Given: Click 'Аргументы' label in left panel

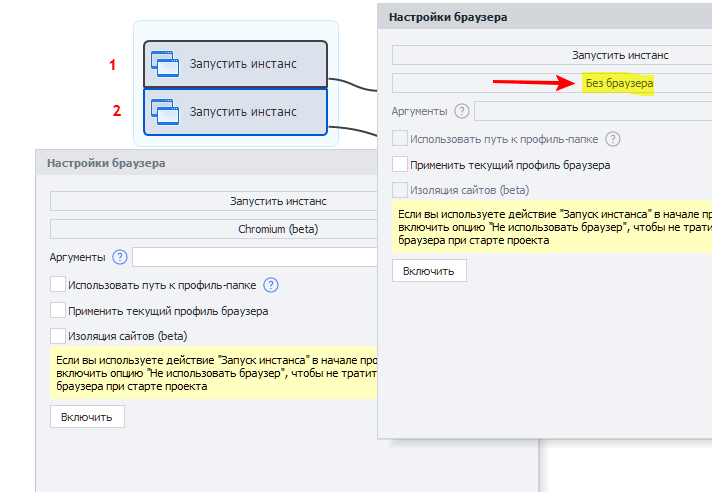Looking at the screenshot, I should tap(77, 257).
